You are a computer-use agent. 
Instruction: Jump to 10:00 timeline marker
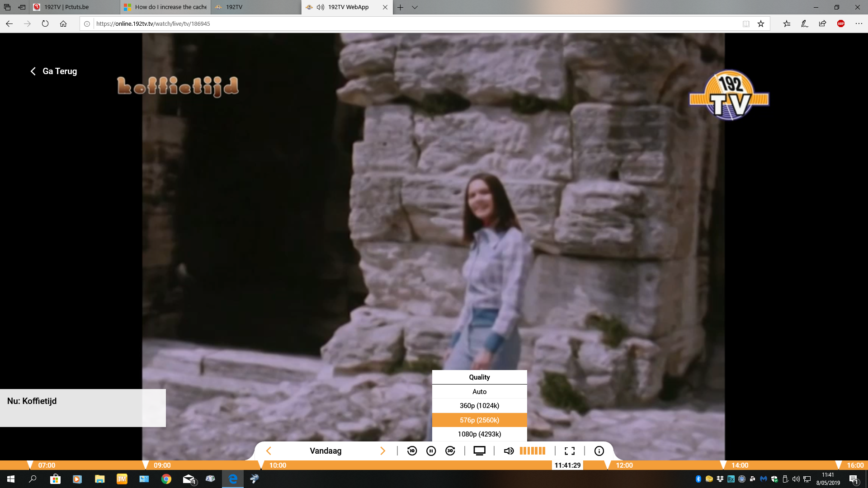click(277, 465)
